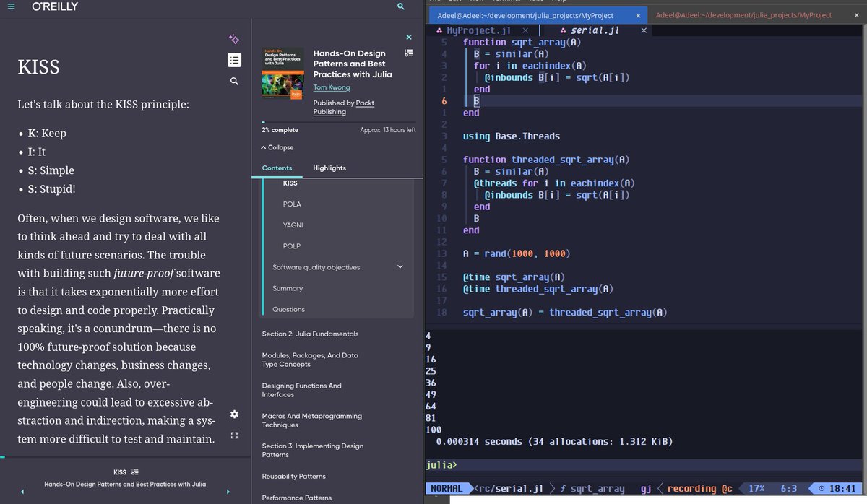Go to POLP chapter section
Image resolution: width=867 pixels, height=504 pixels.
[x=291, y=246]
